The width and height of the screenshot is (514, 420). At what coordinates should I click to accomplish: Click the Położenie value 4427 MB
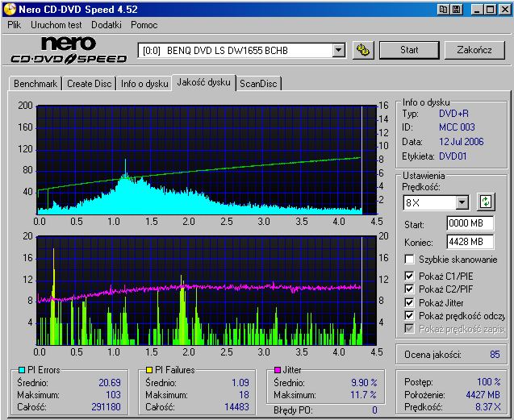(x=483, y=395)
